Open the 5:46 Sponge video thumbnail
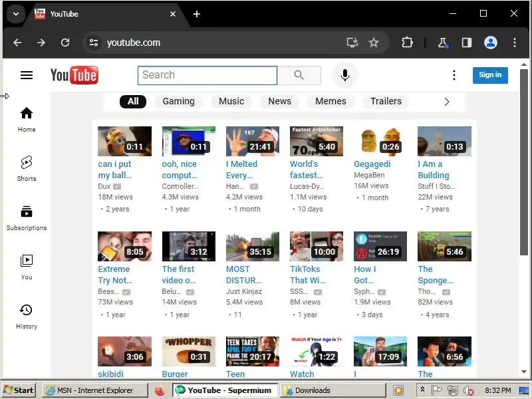The width and height of the screenshot is (532, 399). click(444, 246)
